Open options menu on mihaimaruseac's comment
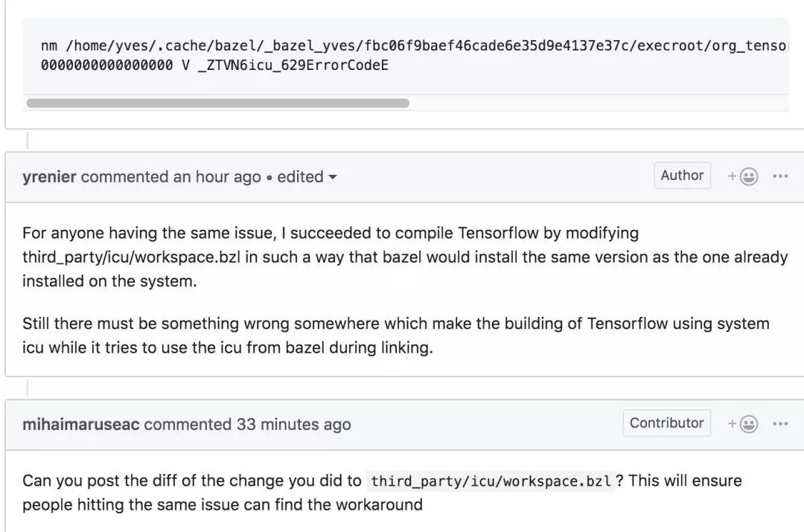Screen dimensions: 804x532 point(780,424)
